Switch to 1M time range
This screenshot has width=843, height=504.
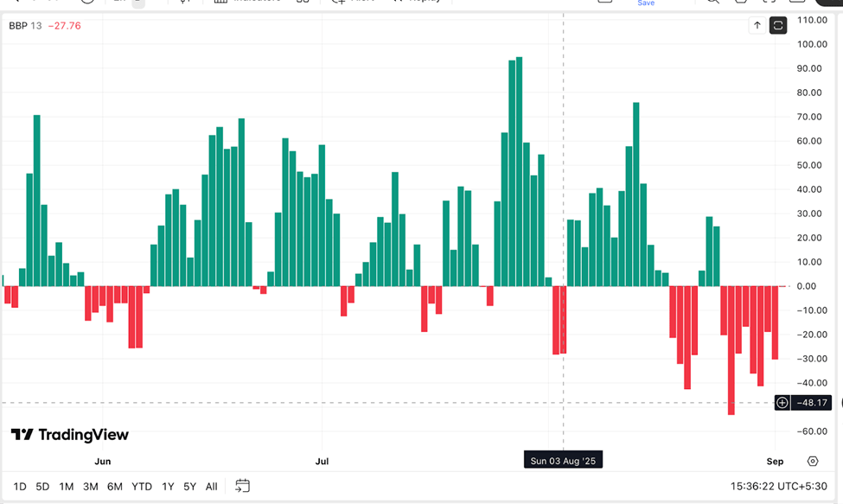tap(67, 487)
